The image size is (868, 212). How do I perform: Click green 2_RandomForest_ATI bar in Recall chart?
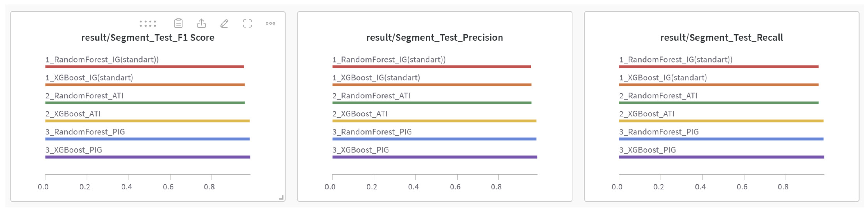pyautogui.click(x=718, y=103)
